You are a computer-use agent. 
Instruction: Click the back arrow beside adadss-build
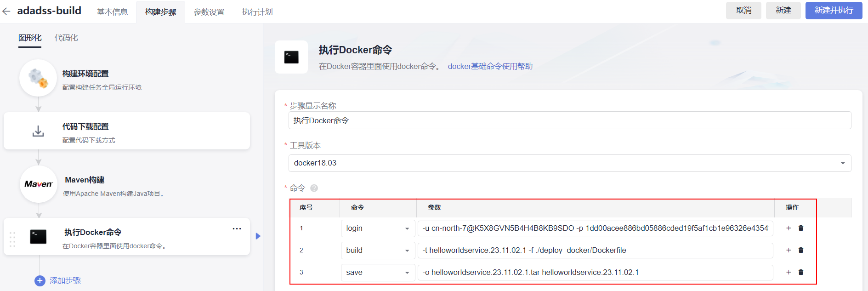point(6,11)
